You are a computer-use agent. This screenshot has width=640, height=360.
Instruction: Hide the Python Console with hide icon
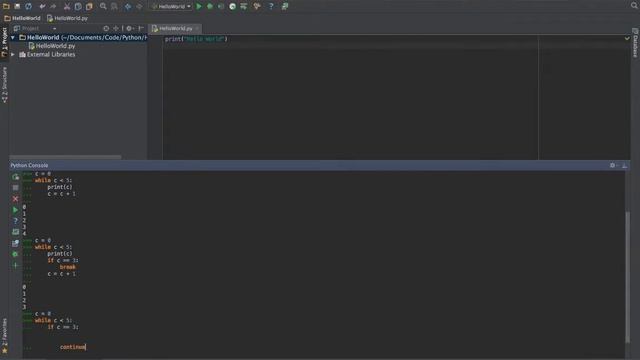[624, 165]
